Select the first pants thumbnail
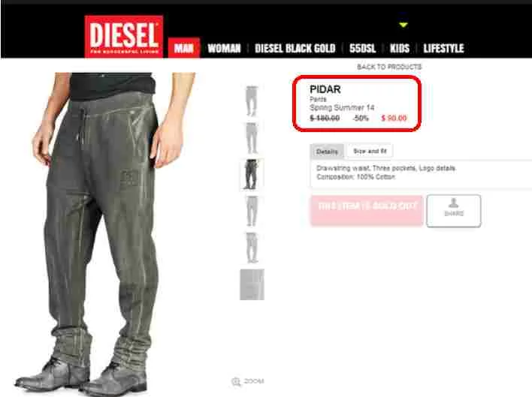The width and height of the screenshot is (532, 397). [252, 101]
